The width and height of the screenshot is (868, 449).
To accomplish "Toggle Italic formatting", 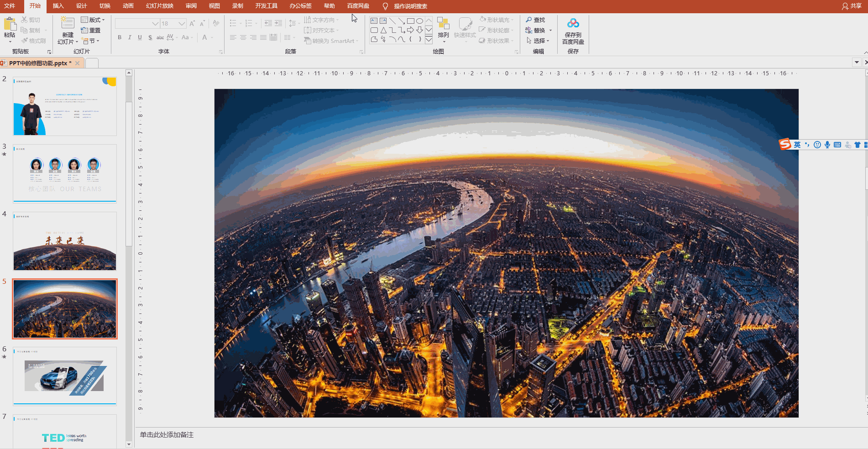I will click(130, 37).
